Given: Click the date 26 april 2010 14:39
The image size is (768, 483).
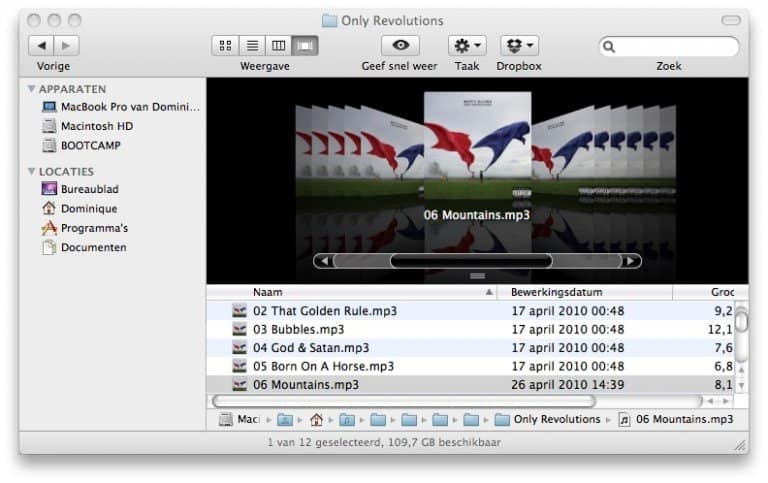Looking at the screenshot, I should (568, 385).
